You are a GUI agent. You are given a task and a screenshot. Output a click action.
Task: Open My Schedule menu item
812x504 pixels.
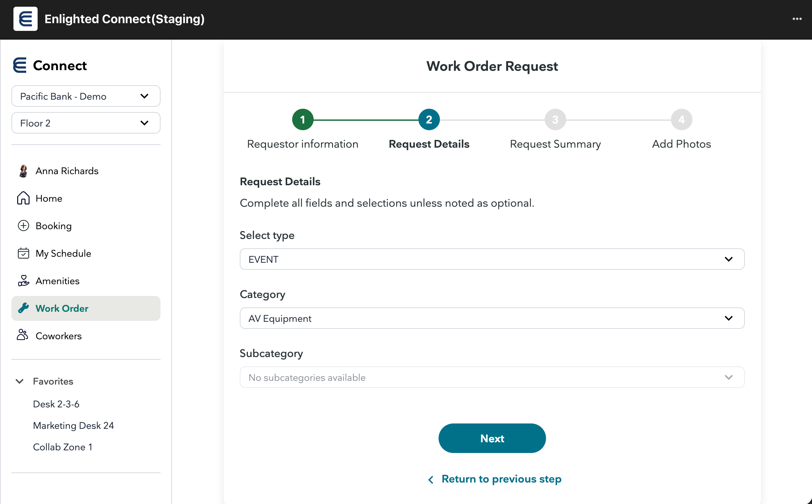tap(86, 253)
